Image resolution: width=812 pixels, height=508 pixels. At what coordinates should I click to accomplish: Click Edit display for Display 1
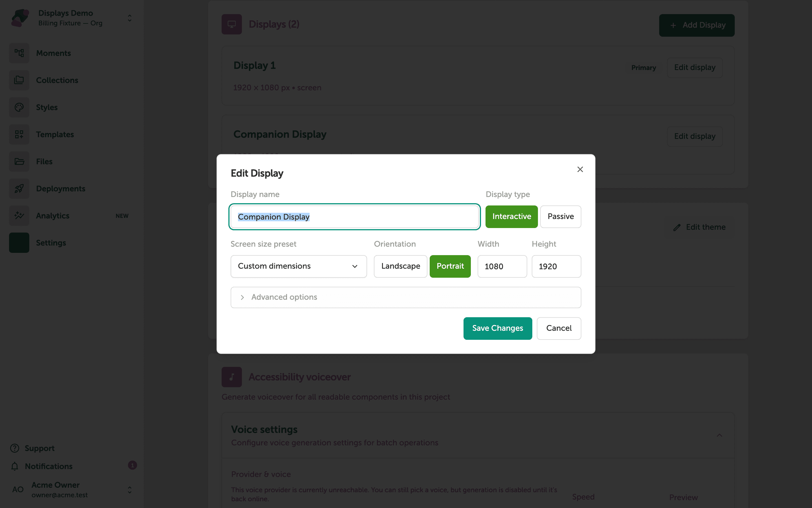pyautogui.click(x=694, y=67)
